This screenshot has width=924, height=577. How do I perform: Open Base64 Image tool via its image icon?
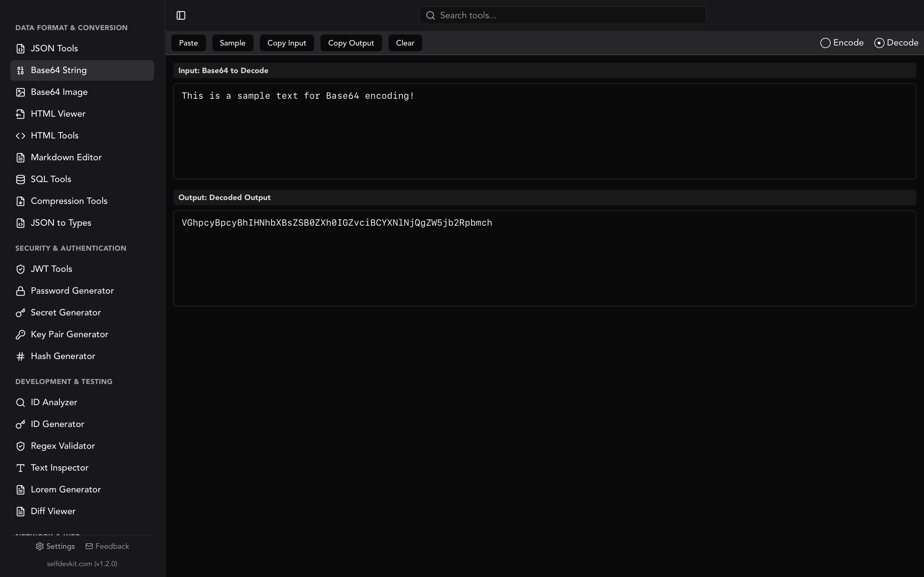[x=20, y=92]
